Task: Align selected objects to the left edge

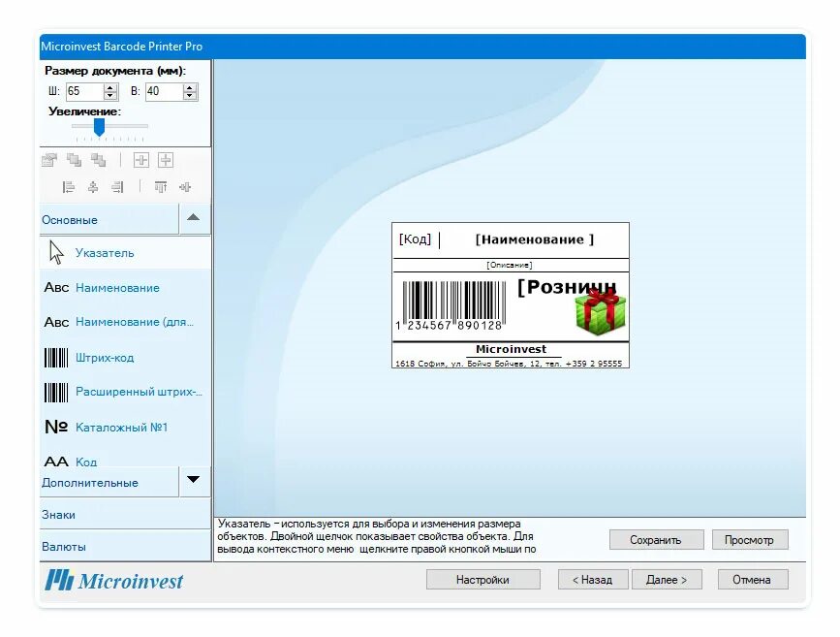Action: click(x=68, y=187)
